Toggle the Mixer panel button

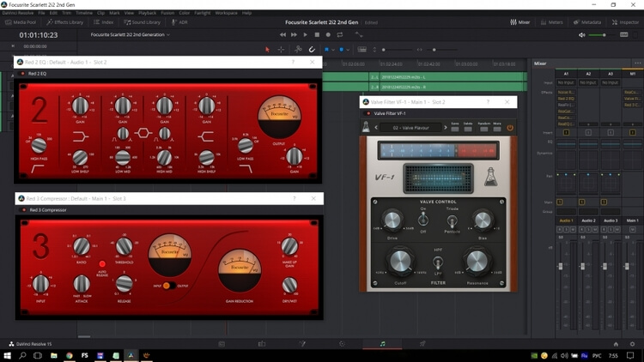520,22
